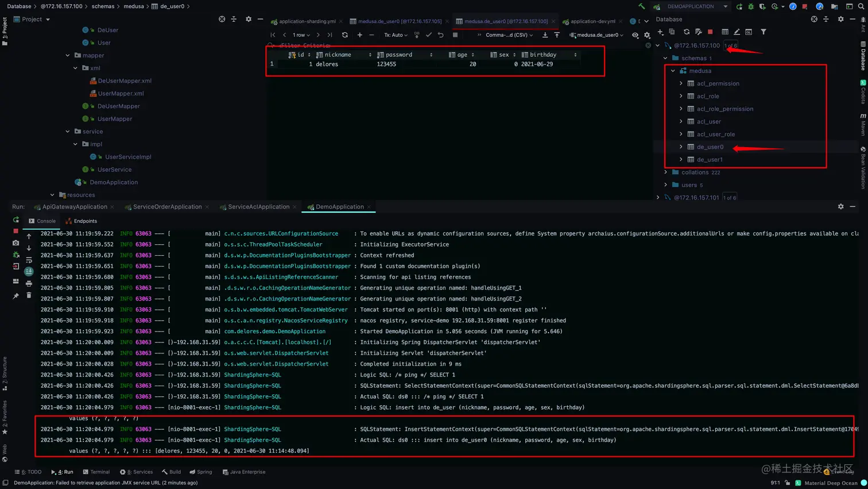Expand the de_user0 table node
The height and width of the screenshot is (489, 868).
(x=681, y=147)
